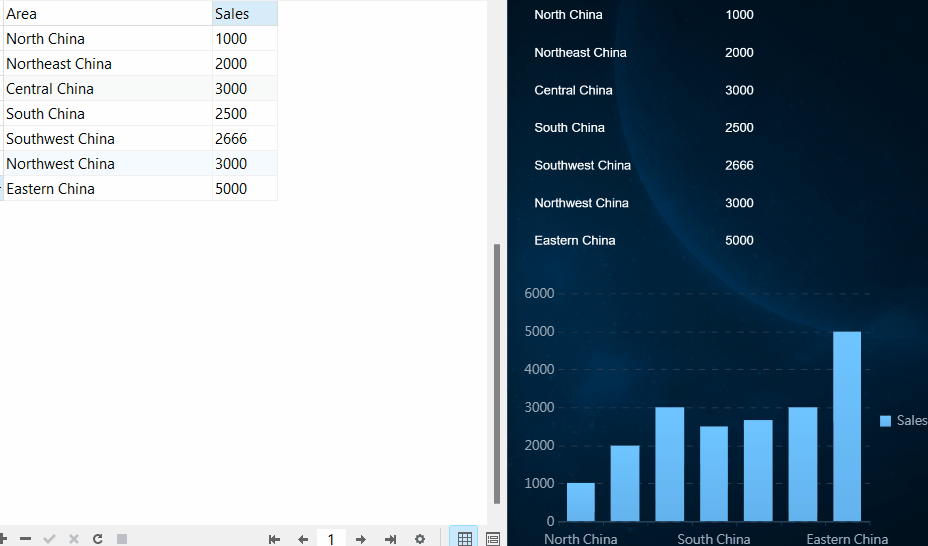
Task: Open the paging settings gear icon
Action: tap(420, 539)
